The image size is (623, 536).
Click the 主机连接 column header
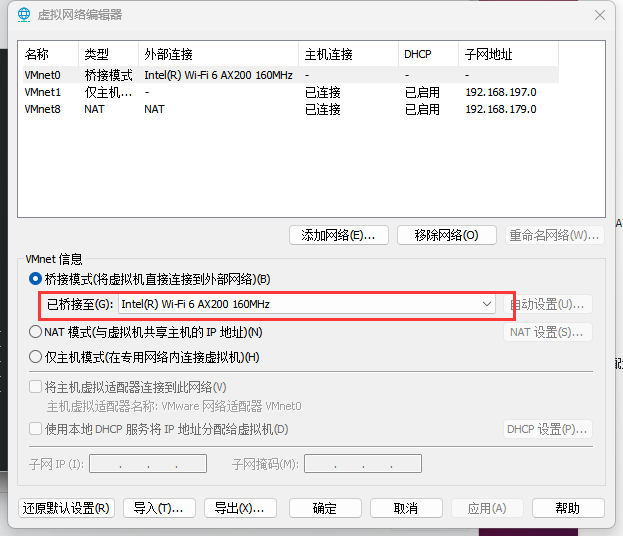[348, 54]
